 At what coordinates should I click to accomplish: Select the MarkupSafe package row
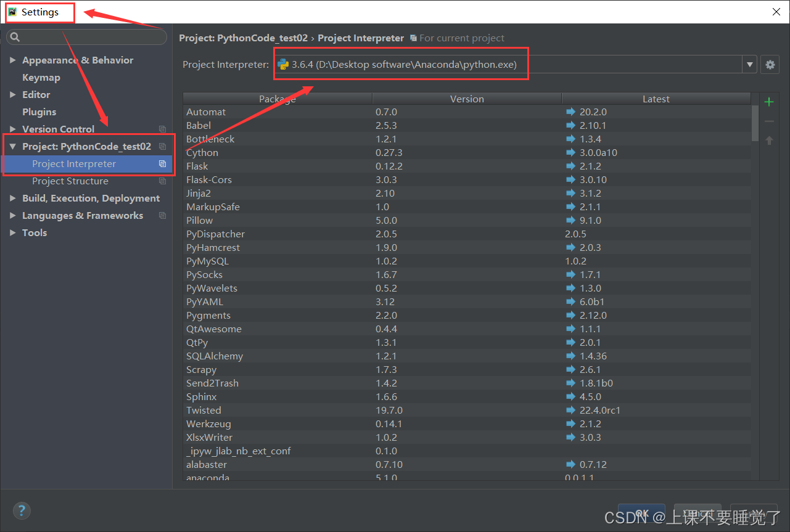[467, 207]
